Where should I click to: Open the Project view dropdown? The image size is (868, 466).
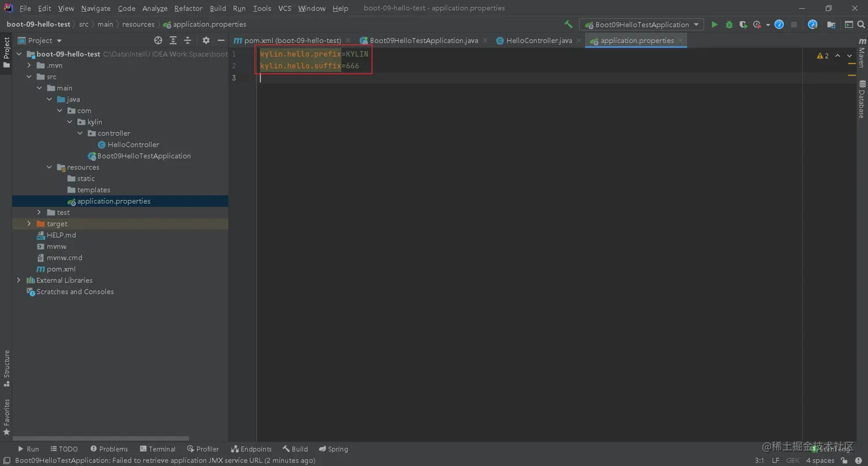[40, 40]
